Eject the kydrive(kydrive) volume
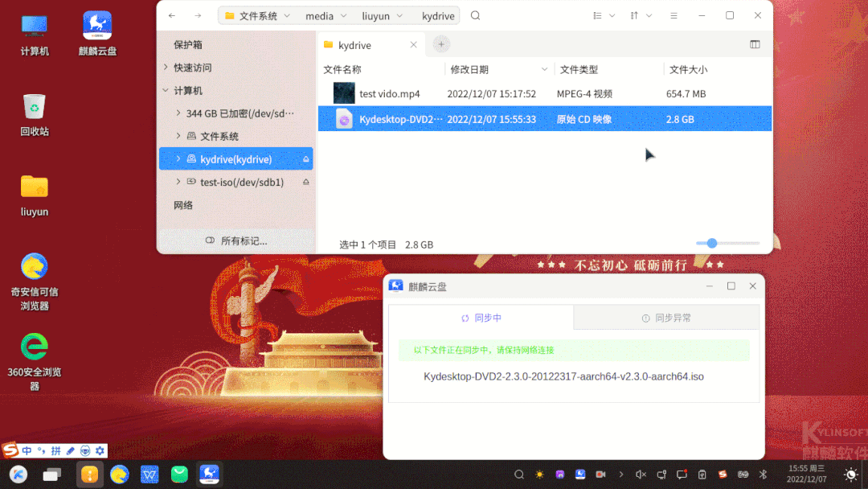The width and height of the screenshot is (868, 489). (x=305, y=159)
